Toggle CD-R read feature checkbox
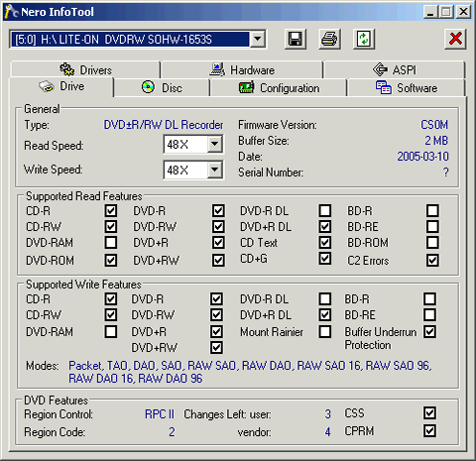 pos(111,211)
